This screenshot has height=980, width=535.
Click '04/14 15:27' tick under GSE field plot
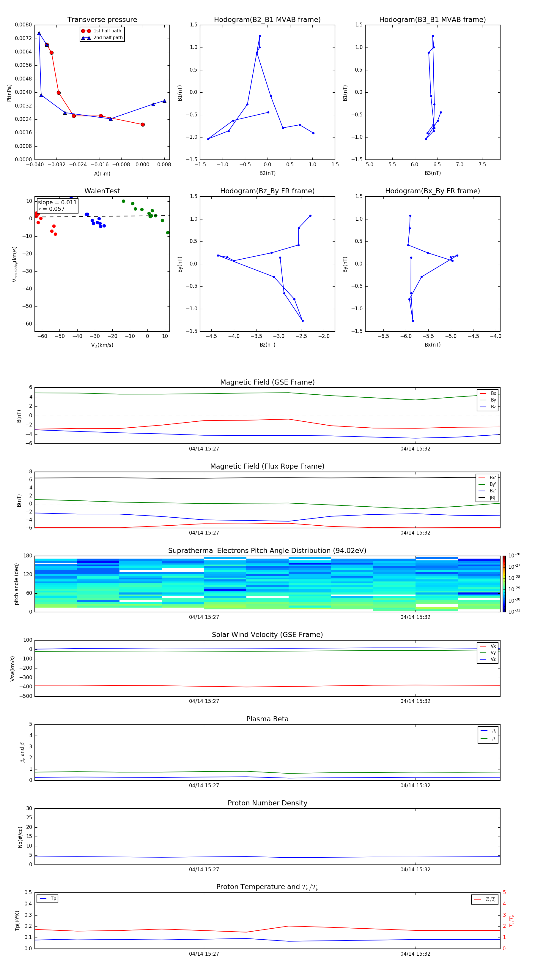point(204,449)
